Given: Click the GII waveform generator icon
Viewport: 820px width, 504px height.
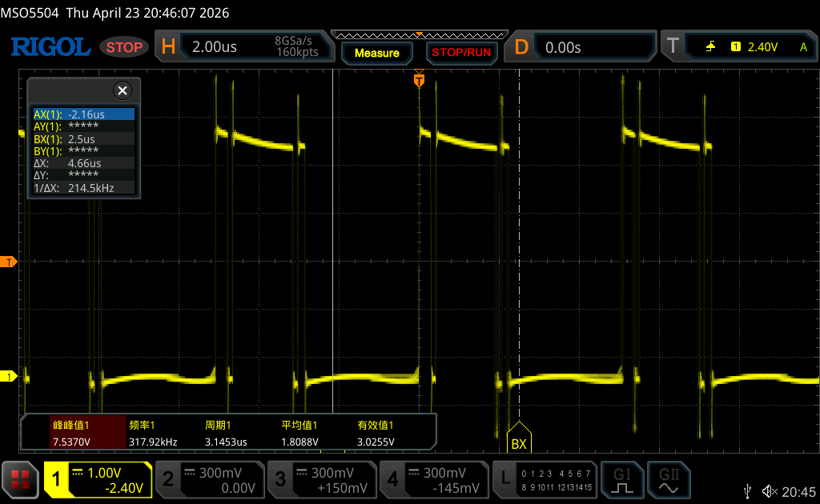Looking at the screenshot, I should pos(667,478).
